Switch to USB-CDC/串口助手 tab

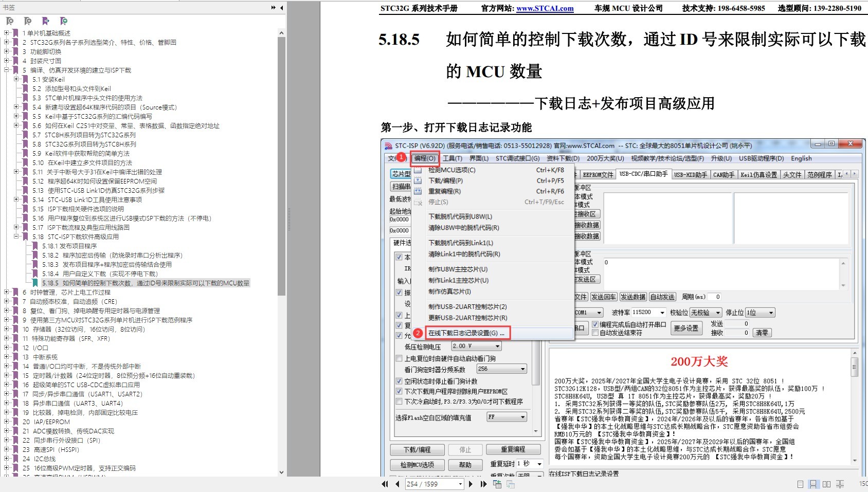click(x=643, y=174)
